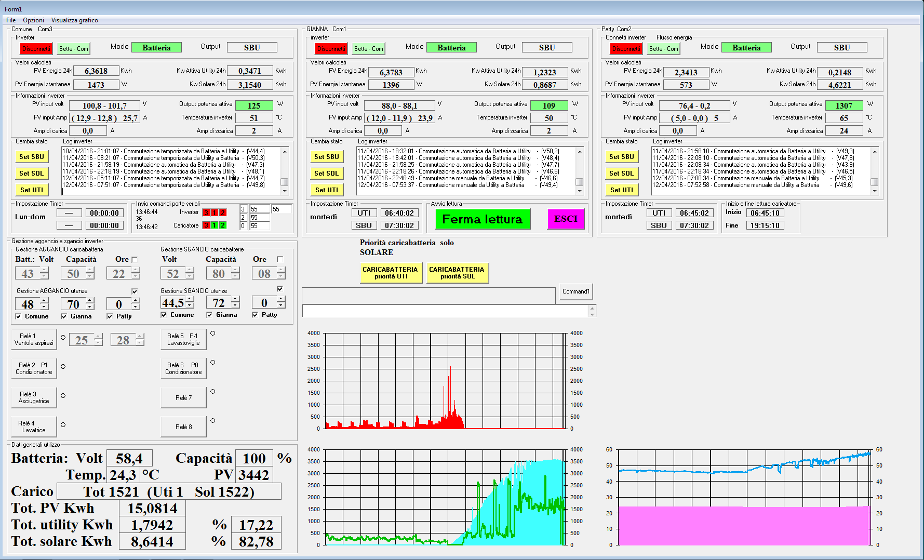Click the Fine 19:15:10 caricatore time field
The width and height of the screenshot is (924, 560).
tap(765, 225)
